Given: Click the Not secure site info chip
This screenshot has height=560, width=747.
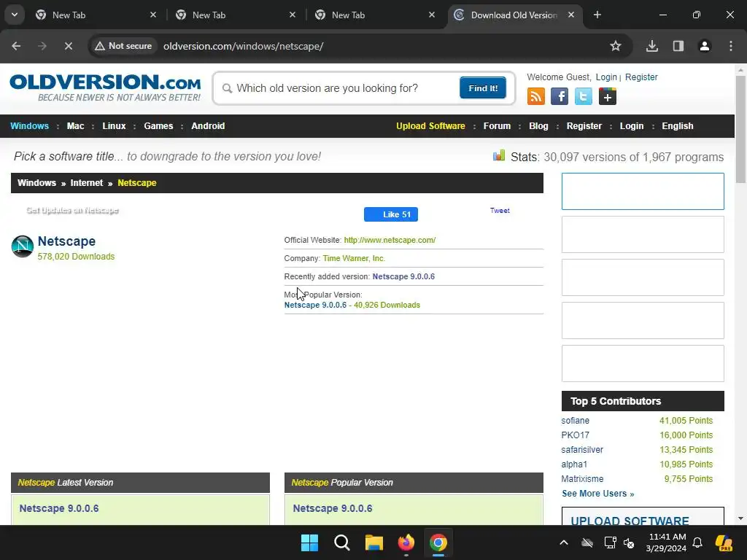Looking at the screenshot, I should 123,46.
